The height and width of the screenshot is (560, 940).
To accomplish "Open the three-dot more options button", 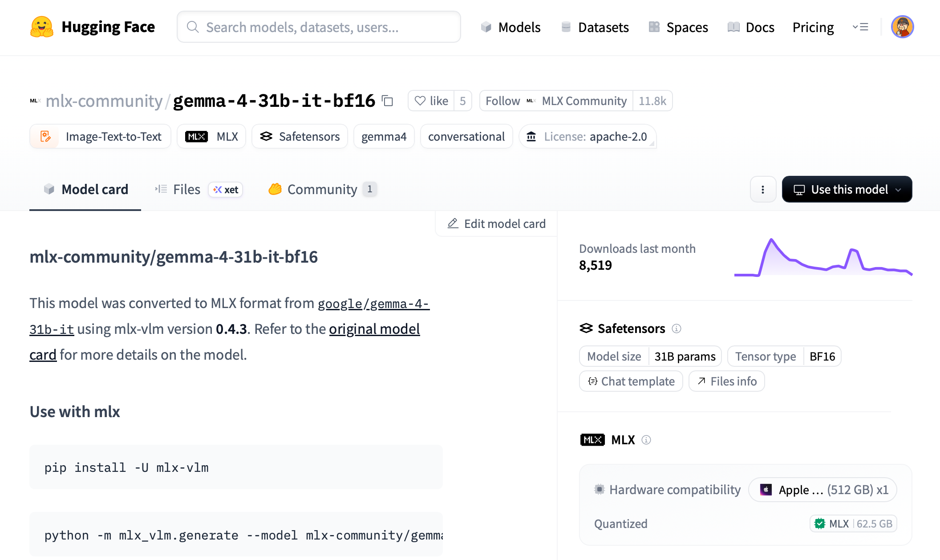I will [x=763, y=189].
